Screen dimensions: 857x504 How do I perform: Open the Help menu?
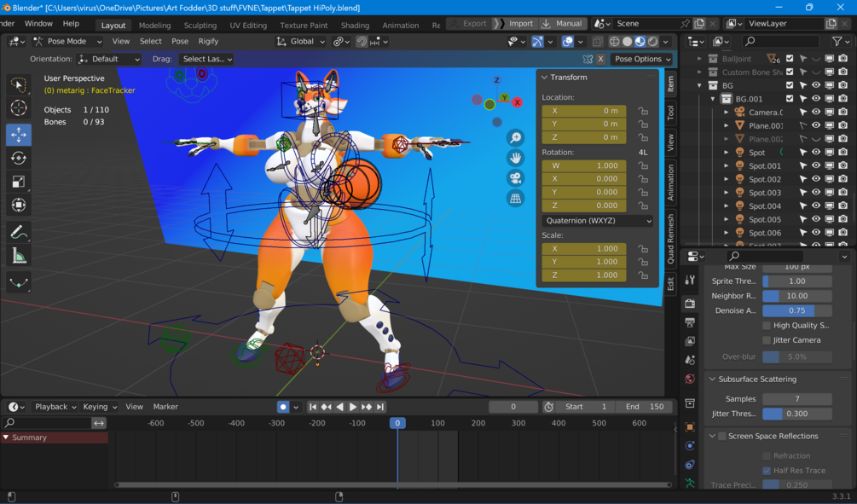tap(71, 24)
